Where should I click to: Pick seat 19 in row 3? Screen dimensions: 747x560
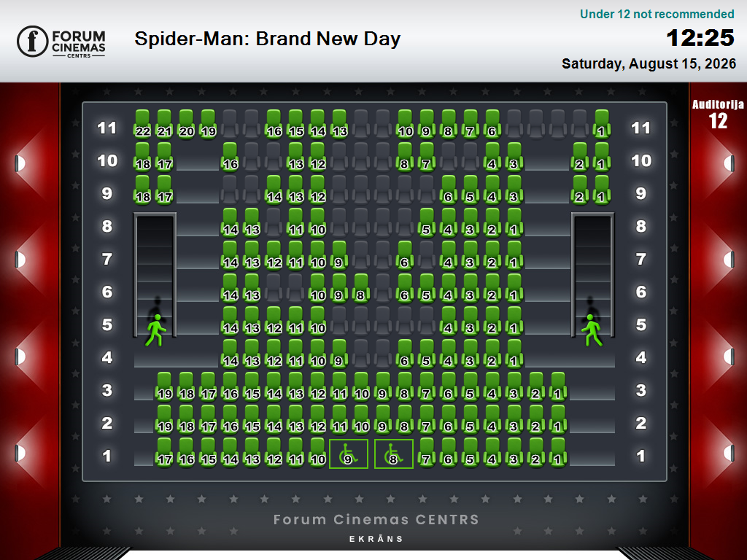(164, 386)
